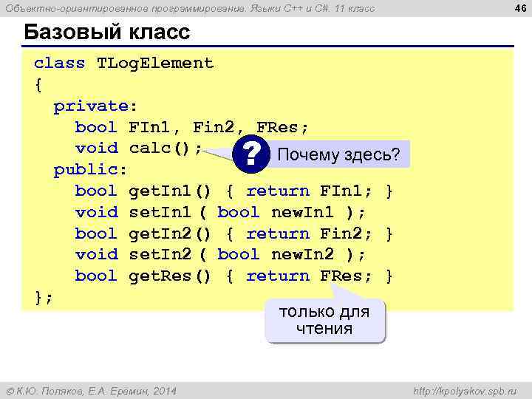
Task: Click the 'bool getRes()' method line
Action: click(x=233, y=276)
